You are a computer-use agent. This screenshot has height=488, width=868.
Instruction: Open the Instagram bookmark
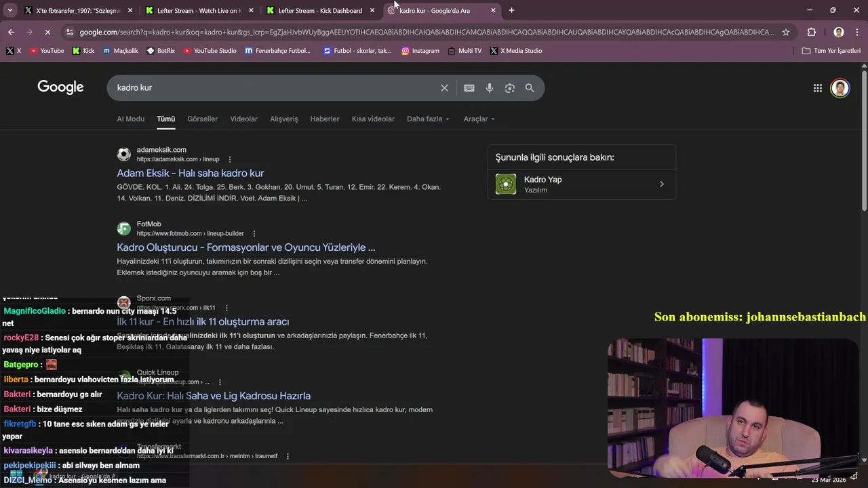click(x=420, y=51)
